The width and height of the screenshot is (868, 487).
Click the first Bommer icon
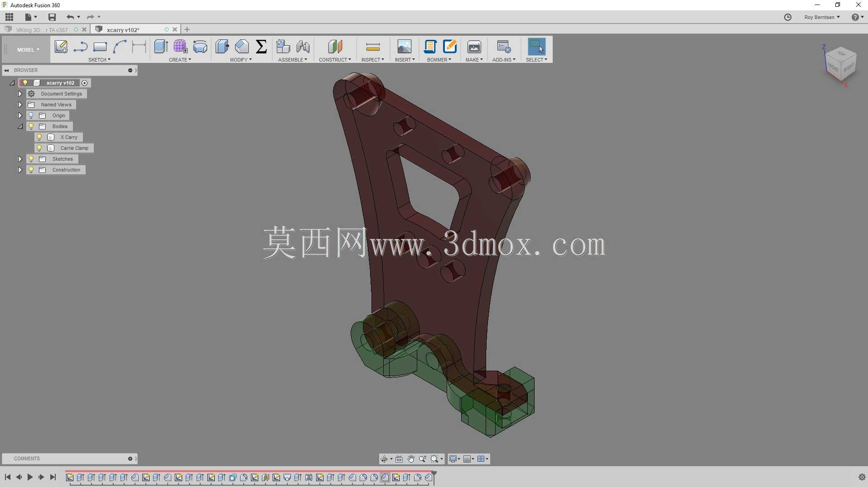430,47
